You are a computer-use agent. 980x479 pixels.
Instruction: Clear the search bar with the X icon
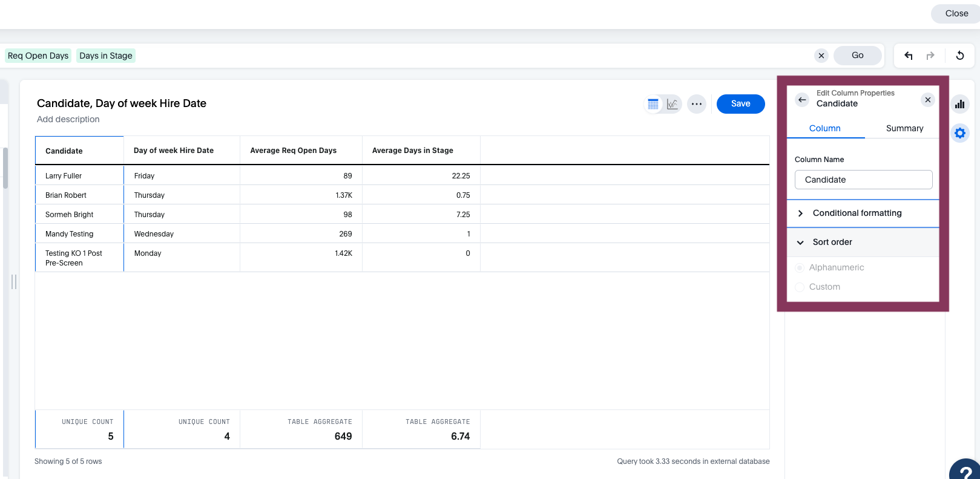tap(821, 56)
